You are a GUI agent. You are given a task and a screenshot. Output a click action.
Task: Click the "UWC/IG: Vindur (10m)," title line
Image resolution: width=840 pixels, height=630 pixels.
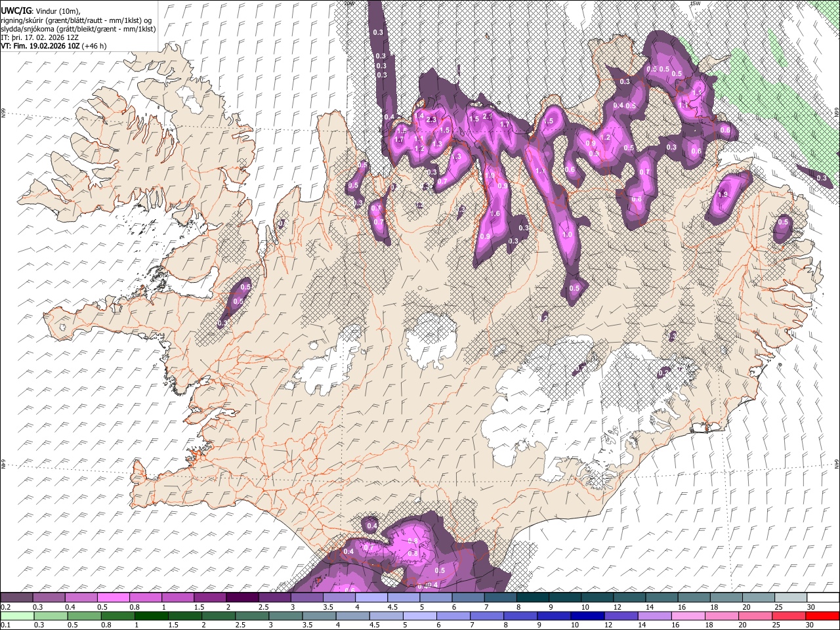(41, 10)
